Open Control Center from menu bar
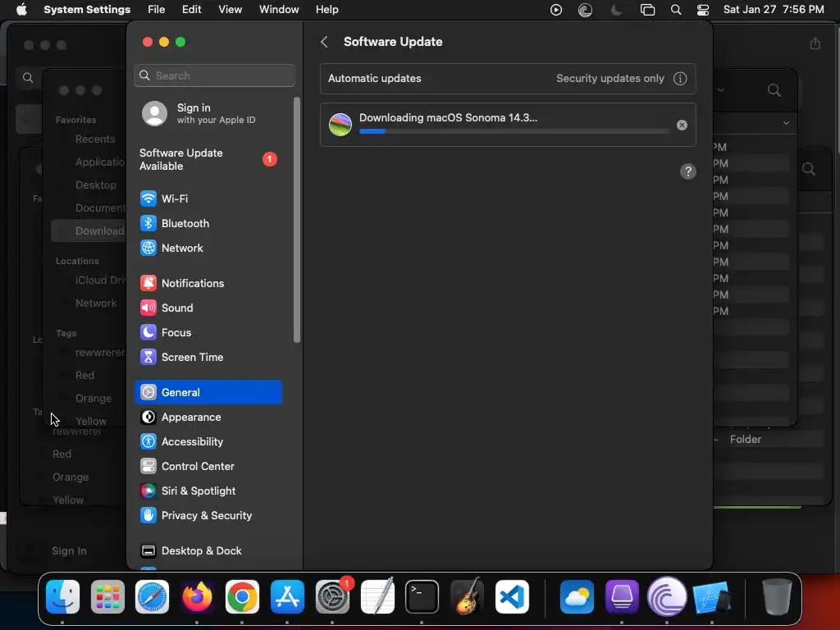The image size is (840, 630). (x=703, y=10)
